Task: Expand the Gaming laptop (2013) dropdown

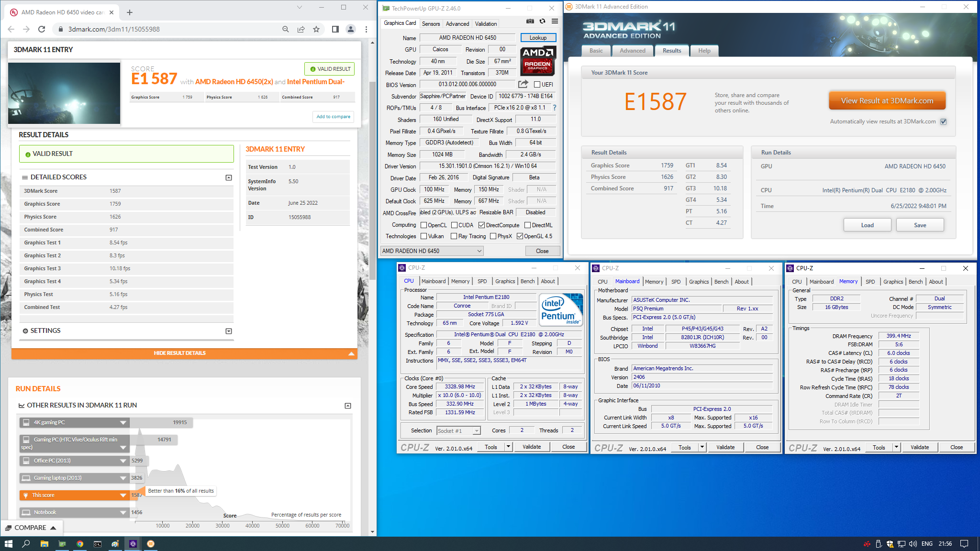Action: click(123, 478)
